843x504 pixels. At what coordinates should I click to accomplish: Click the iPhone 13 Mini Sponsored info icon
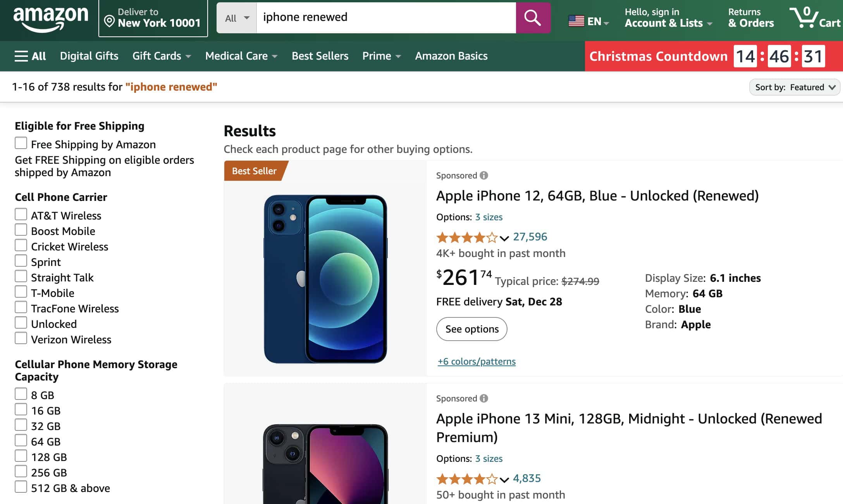pyautogui.click(x=484, y=398)
